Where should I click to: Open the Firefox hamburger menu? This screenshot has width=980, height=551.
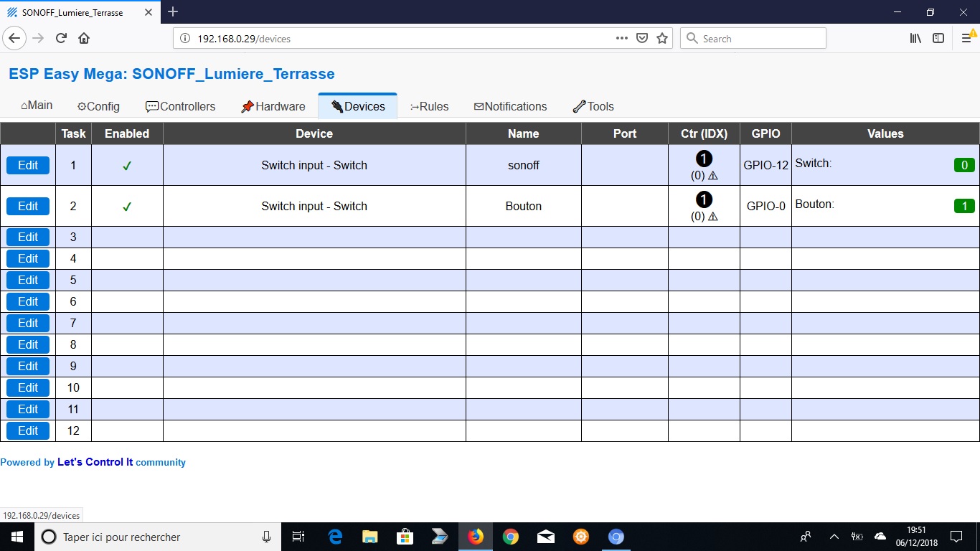pos(966,38)
